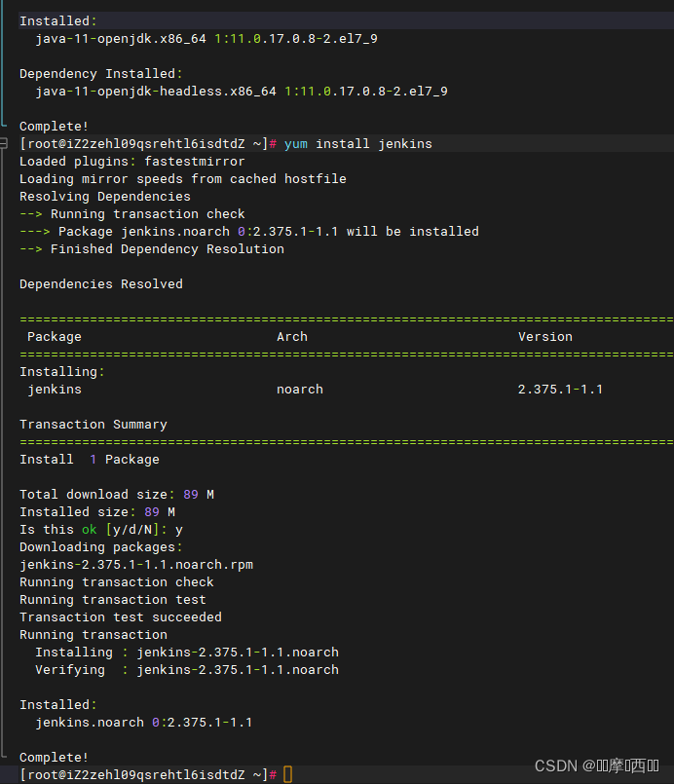The image size is (674, 784).
Task: Click the terminal cursor at the last prompt
Action: 288,774
